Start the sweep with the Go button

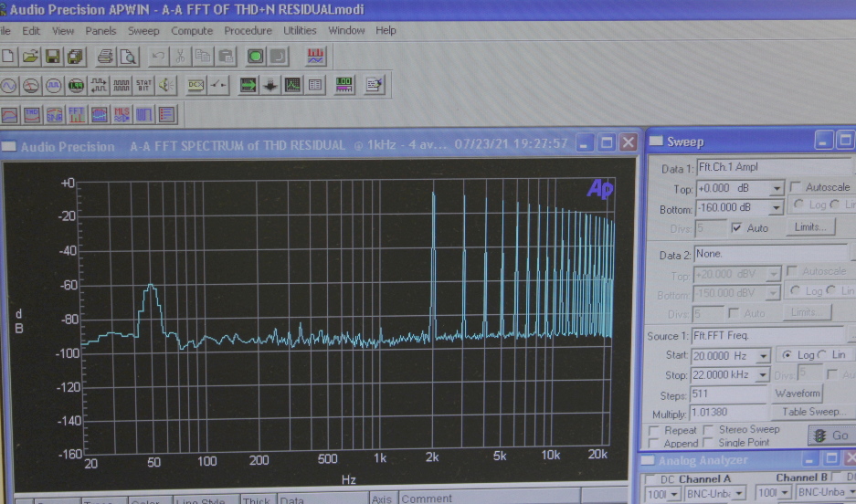pos(832,436)
